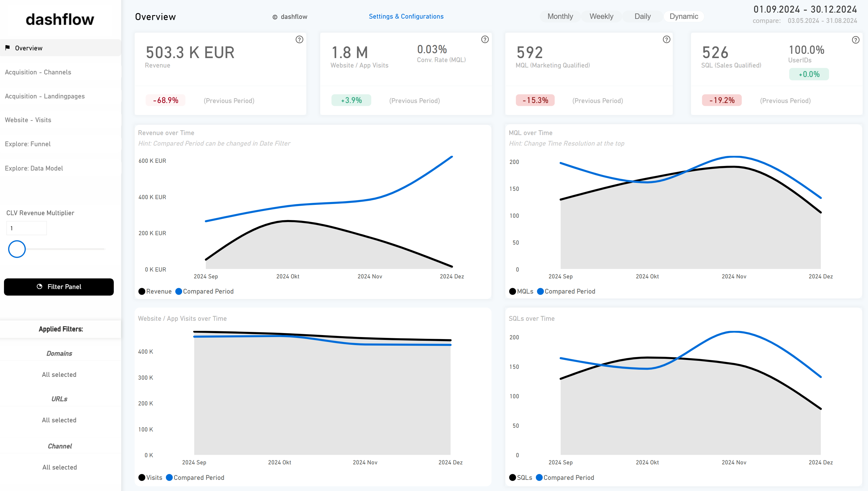Open the Filter Panel

(x=59, y=287)
